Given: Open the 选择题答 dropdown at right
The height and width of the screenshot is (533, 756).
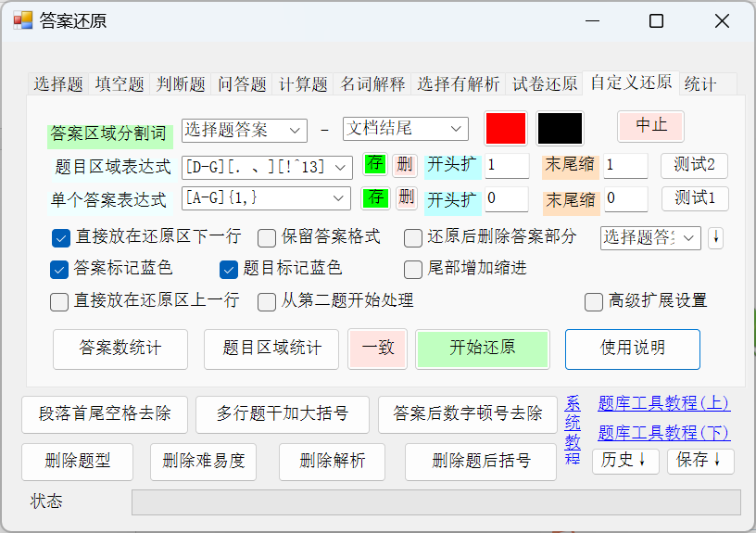Looking at the screenshot, I should coord(650,238).
